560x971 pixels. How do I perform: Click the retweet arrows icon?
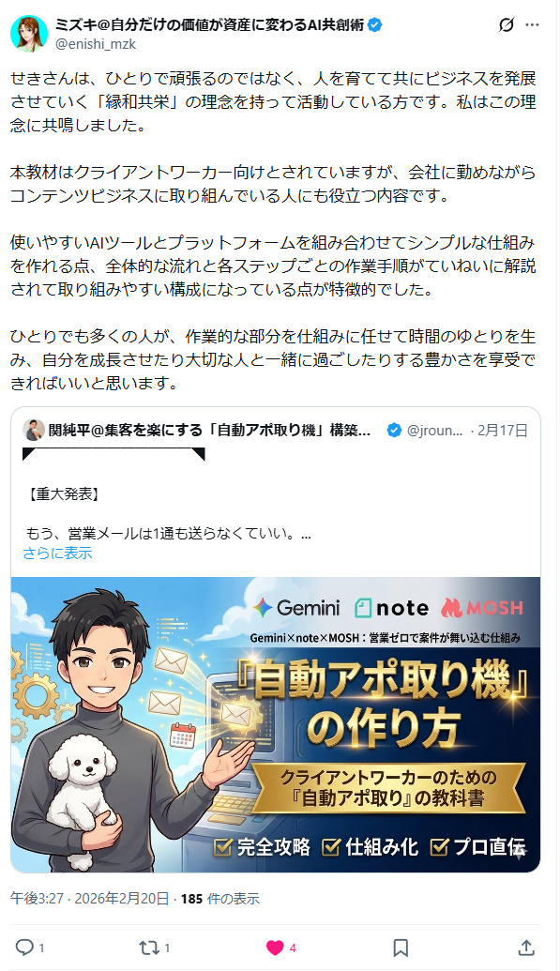tap(148, 948)
